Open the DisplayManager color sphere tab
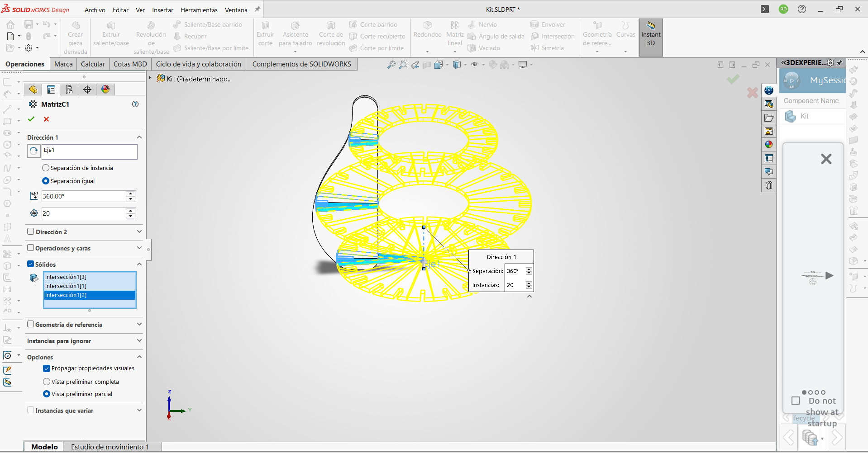This screenshot has height=453, width=868. (x=105, y=90)
